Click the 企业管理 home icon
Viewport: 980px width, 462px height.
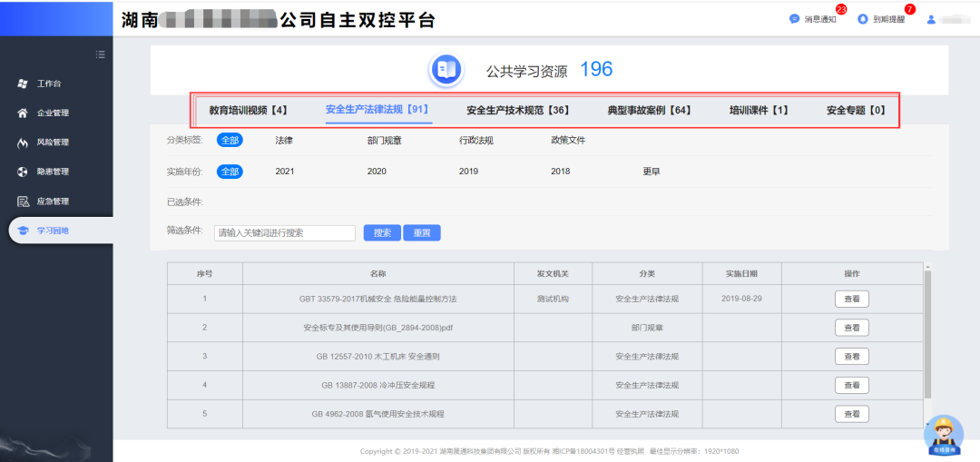pyautogui.click(x=23, y=113)
